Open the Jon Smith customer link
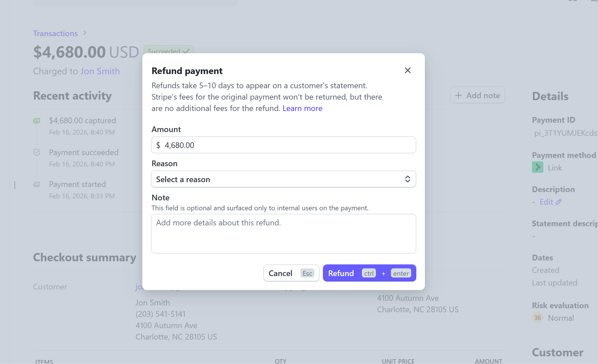The width and height of the screenshot is (598, 364). (x=100, y=71)
